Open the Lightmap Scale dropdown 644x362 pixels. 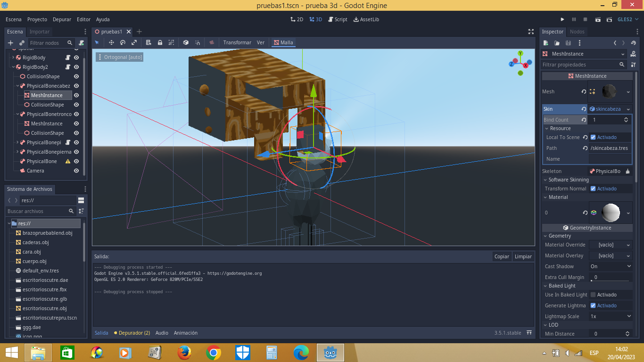click(611, 316)
